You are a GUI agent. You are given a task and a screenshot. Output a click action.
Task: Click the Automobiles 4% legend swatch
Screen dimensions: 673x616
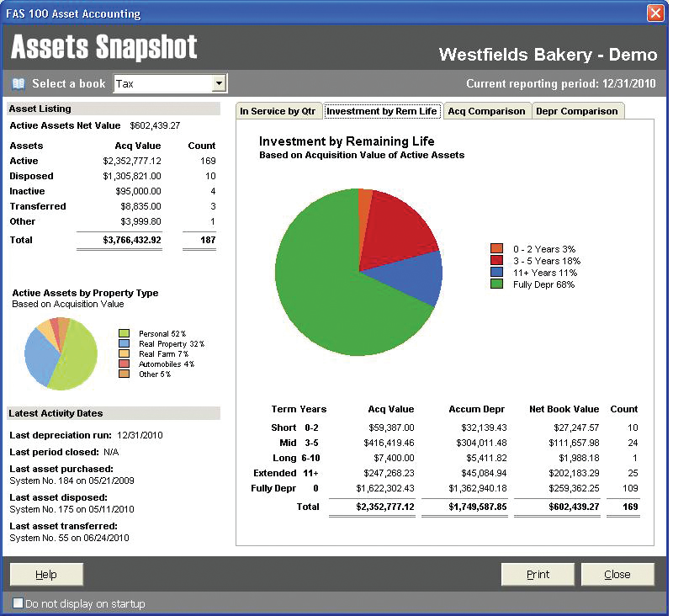pyautogui.click(x=124, y=364)
